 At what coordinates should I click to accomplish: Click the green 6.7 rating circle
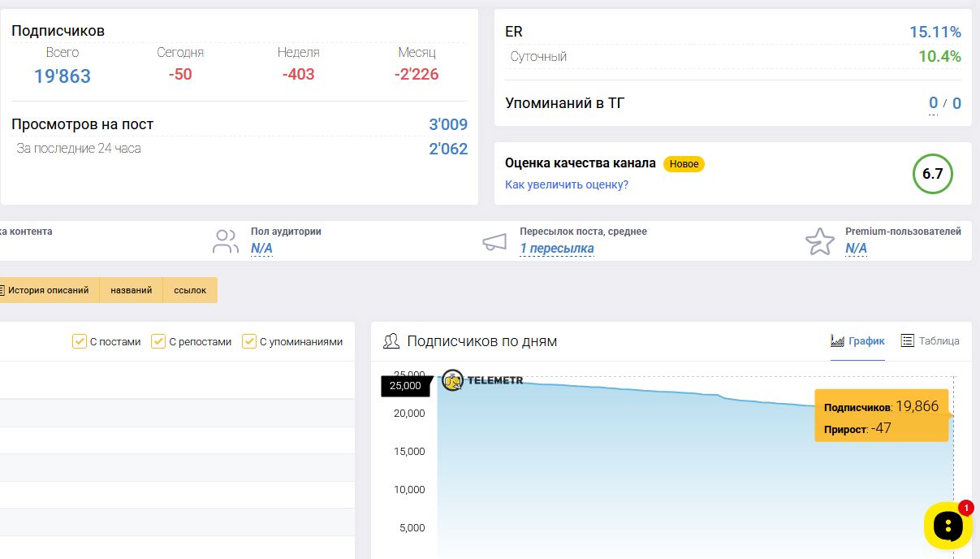click(932, 174)
